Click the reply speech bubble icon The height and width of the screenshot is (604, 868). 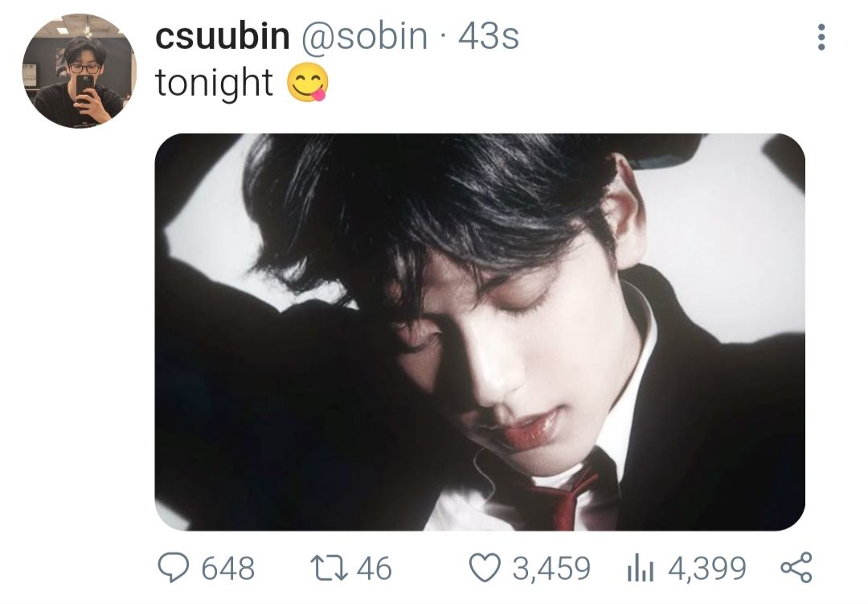pos(171,569)
